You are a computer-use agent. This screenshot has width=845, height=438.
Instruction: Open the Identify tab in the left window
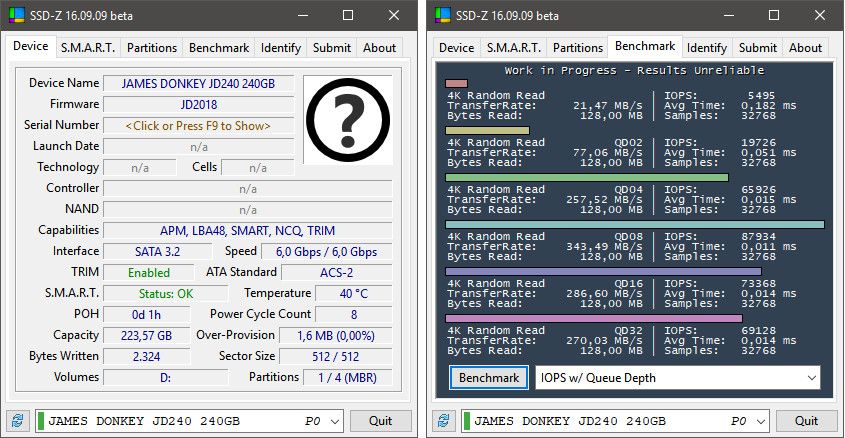tap(281, 48)
